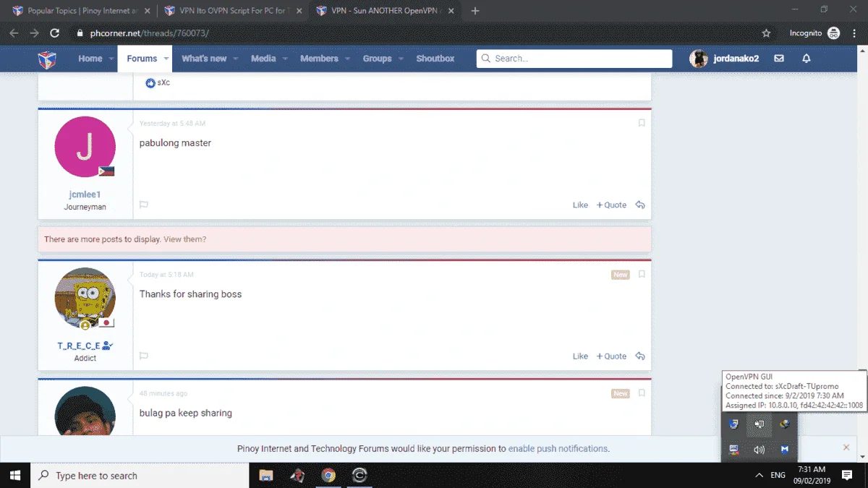Image resolution: width=868 pixels, height=488 pixels.
Task: Bookmark this page with star icon
Action: tap(767, 33)
